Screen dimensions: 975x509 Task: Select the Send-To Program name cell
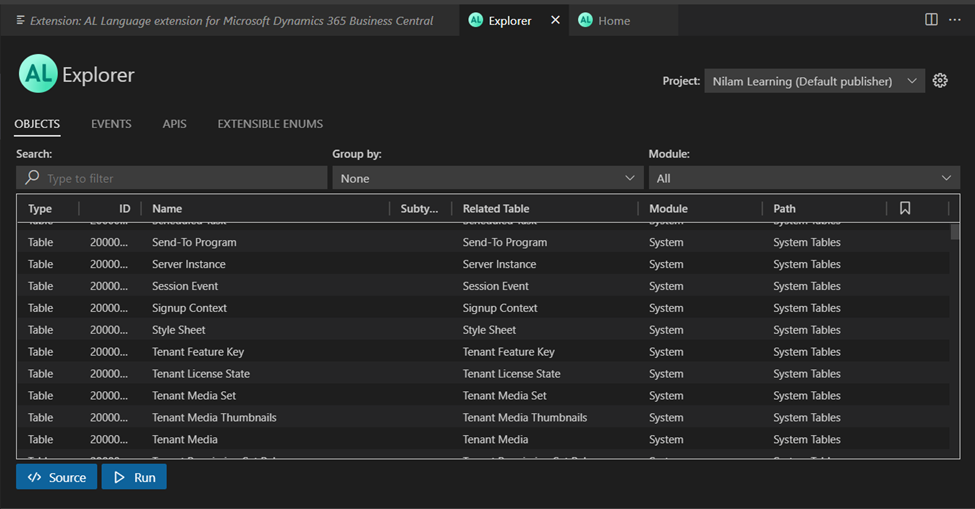point(194,242)
